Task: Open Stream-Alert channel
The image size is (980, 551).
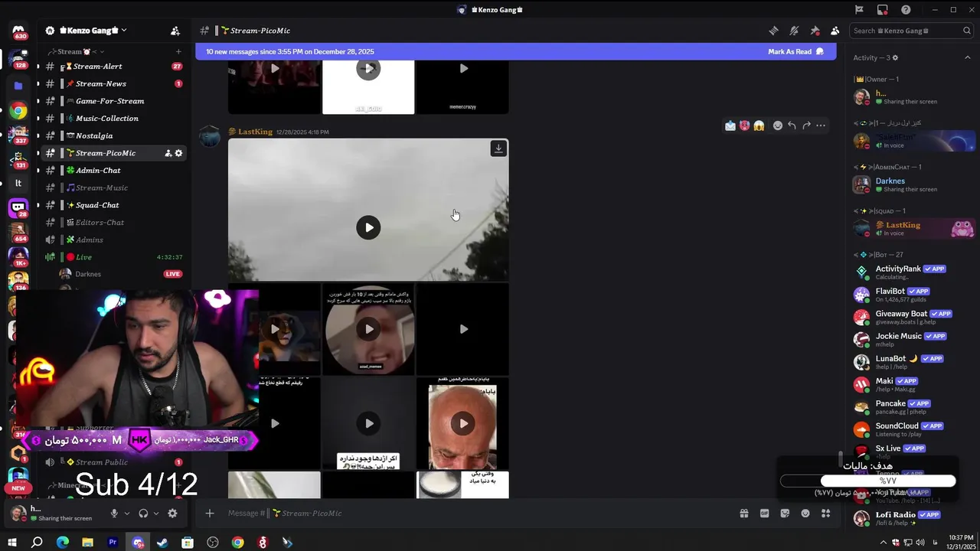Action: pyautogui.click(x=113, y=67)
